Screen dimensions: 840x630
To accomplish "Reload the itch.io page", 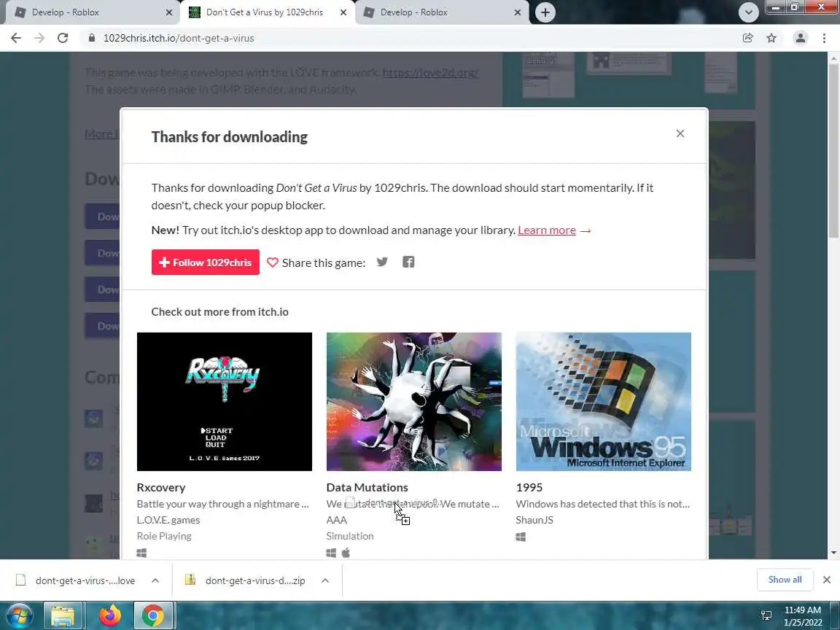I will (x=63, y=38).
